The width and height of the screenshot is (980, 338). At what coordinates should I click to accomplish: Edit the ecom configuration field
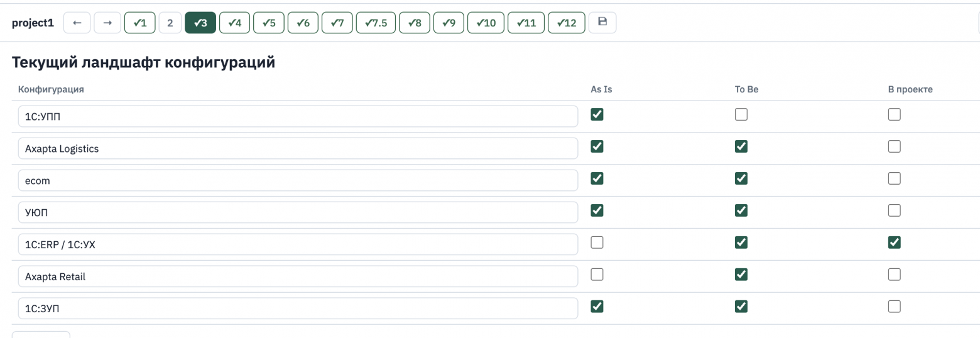(298, 181)
